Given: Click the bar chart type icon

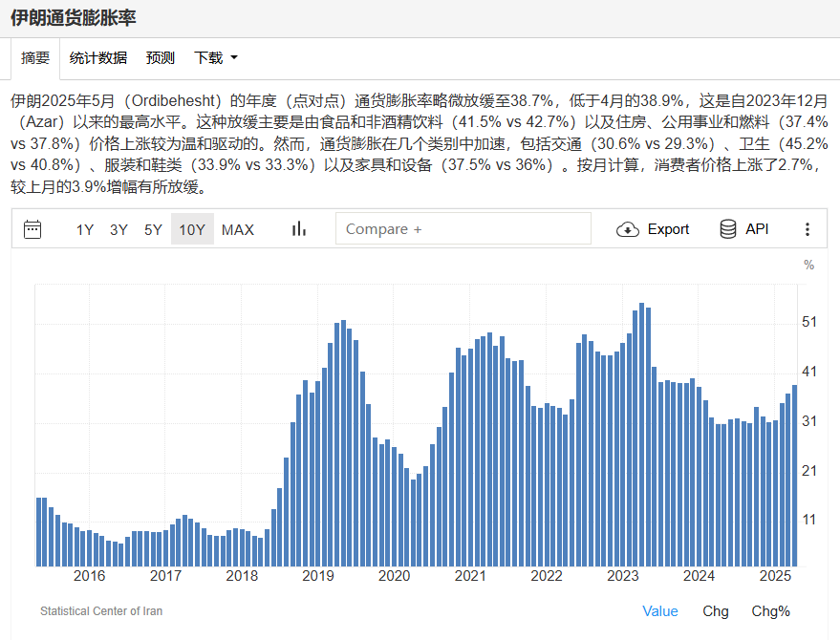Looking at the screenshot, I should (x=299, y=229).
